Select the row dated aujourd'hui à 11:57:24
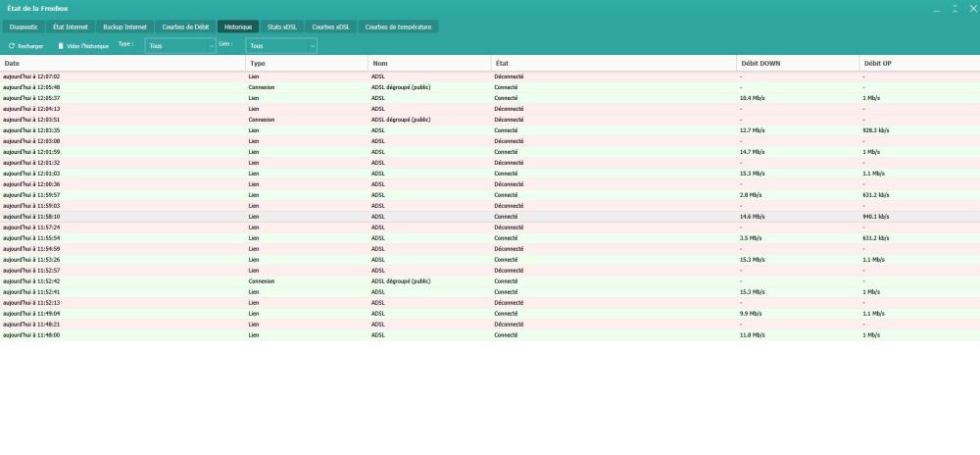 click(x=490, y=227)
